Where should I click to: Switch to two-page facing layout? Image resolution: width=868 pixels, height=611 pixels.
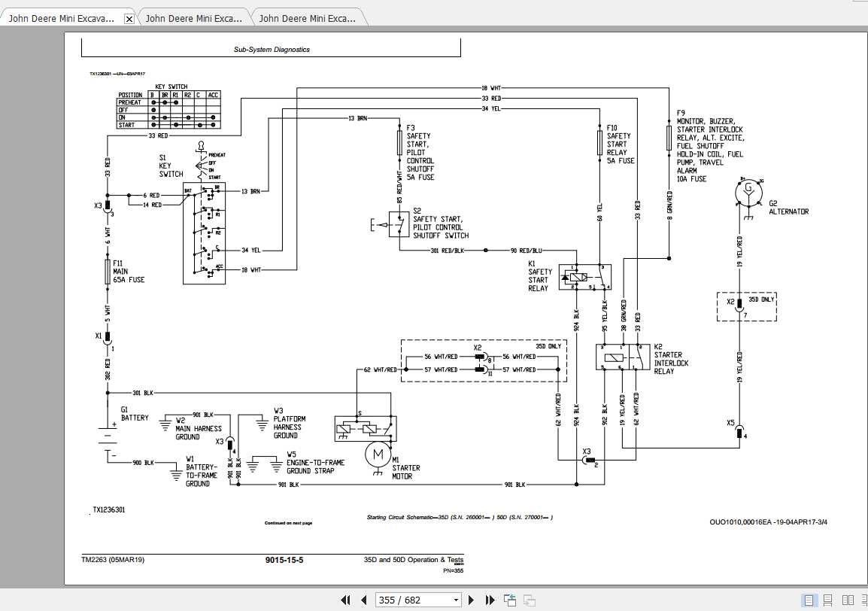click(x=847, y=600)
